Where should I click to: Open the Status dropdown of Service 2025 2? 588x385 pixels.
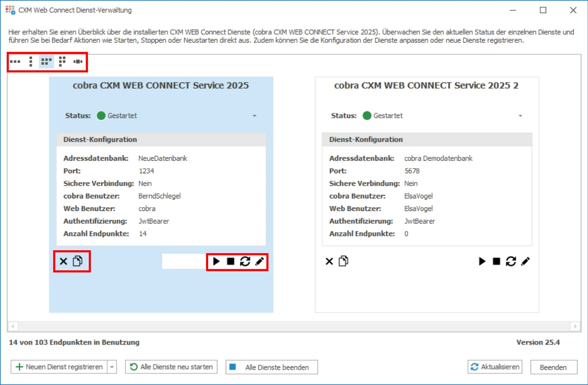[520, 116]
